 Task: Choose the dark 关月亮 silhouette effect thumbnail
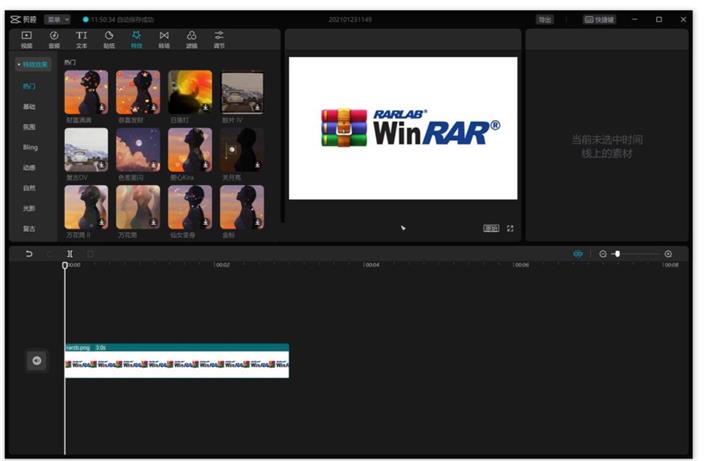pos(242,149)
